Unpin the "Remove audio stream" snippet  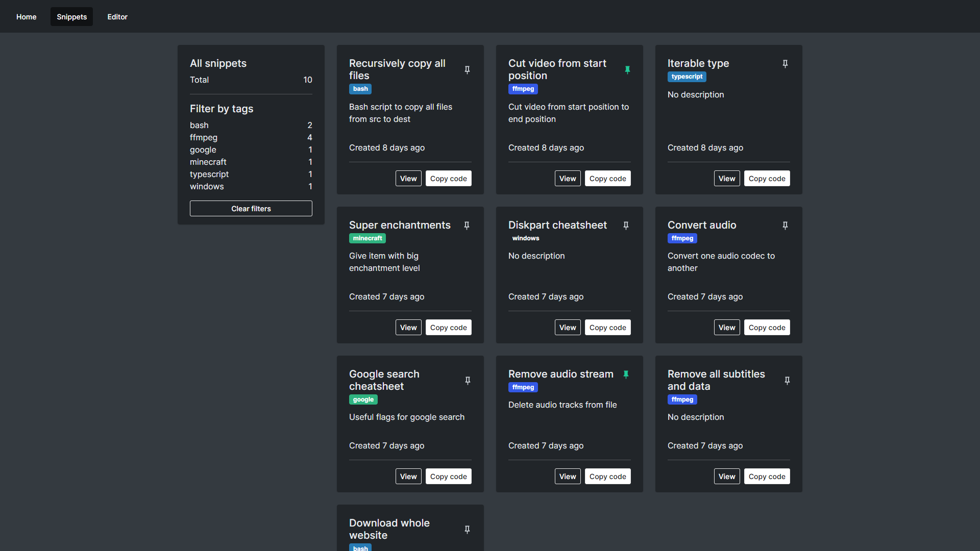pyautogui.click(x=626, y=374)
